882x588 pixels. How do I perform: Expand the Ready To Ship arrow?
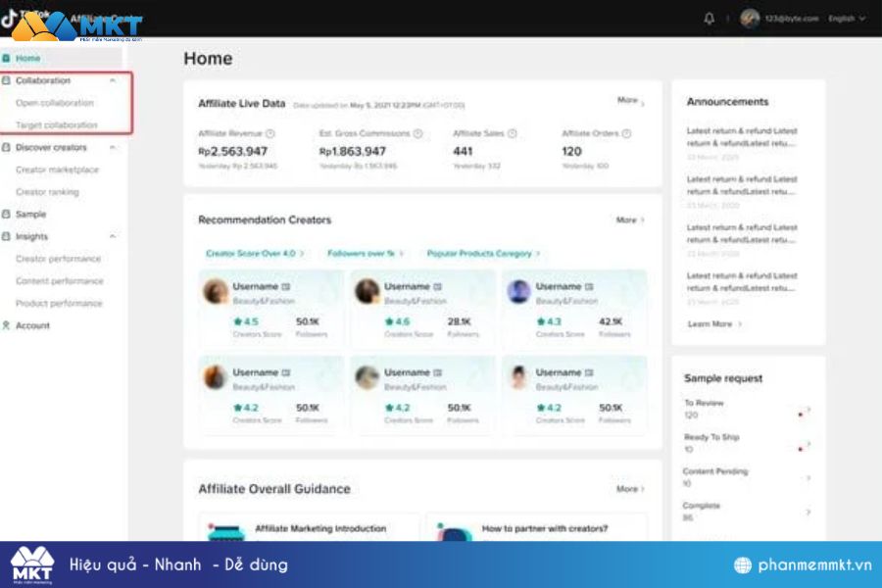click(x=808, y=444)
